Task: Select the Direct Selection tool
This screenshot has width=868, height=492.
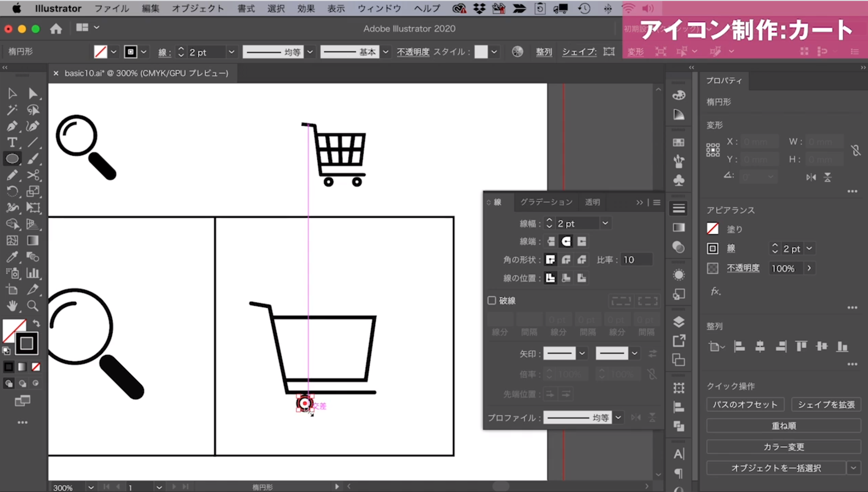Action: click(x=33, y=94)
